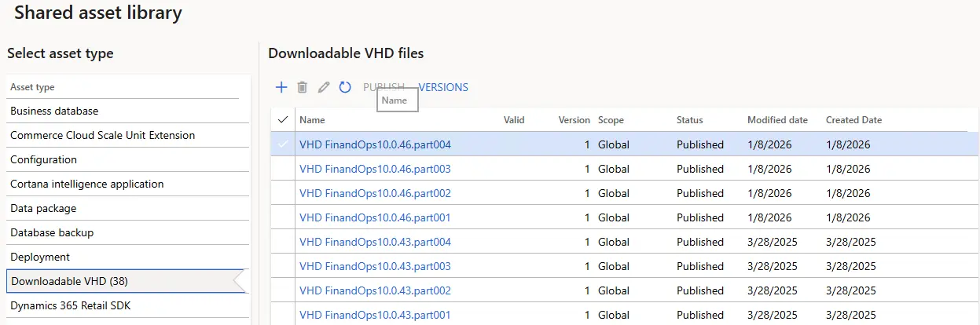This screenshot has width=980, height=325.
Task: Select Business database asset type
Action: (126, 111)
